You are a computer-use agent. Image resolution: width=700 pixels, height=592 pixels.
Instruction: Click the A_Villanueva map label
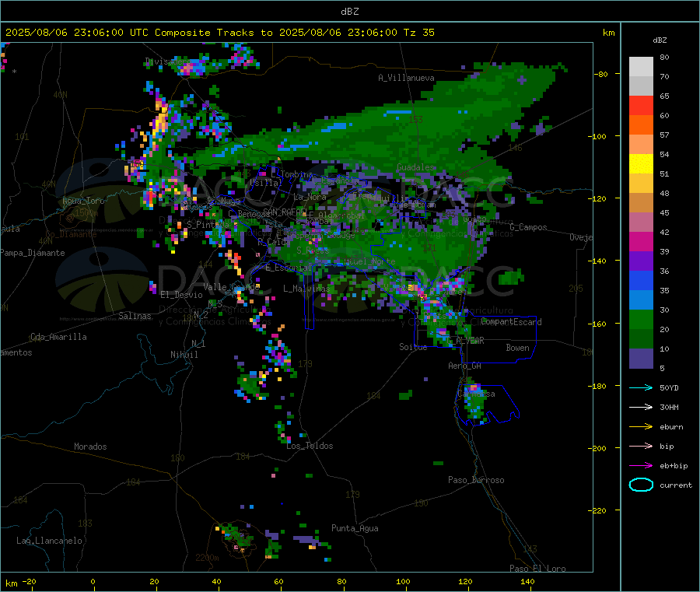[x=406, y=78]
